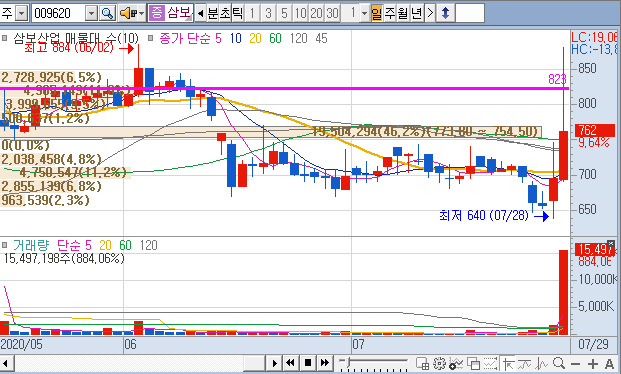
Task: Open dropdown arrow next to speaker icon
Action: click(141, 13)
